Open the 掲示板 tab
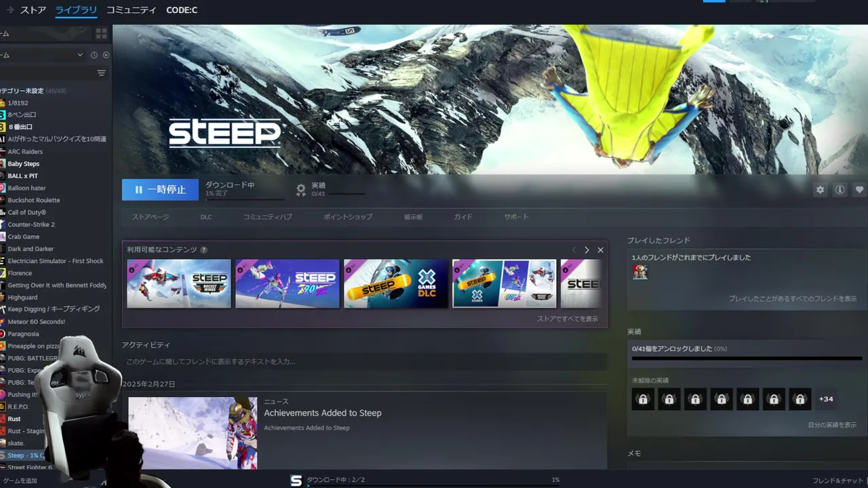868x488 pixels. 414,217
